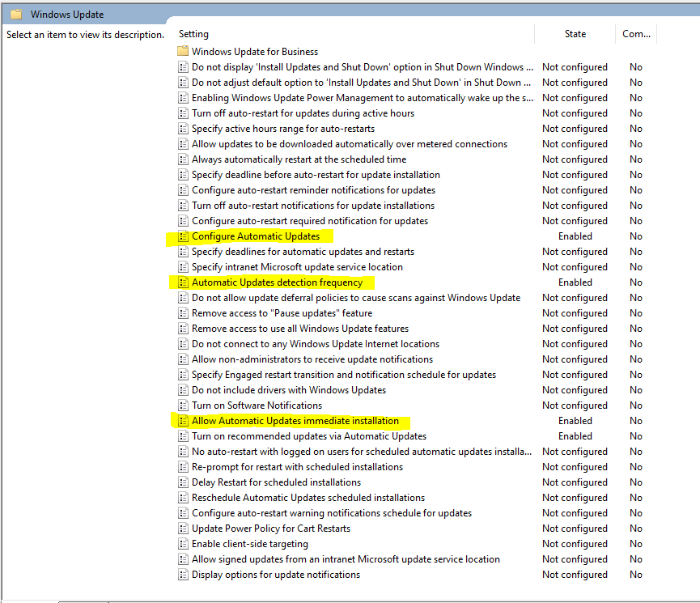Select Do not display 'Install Updates and Shut Down' option
This screenshot has width=700, height=603.
pos(363,67)
